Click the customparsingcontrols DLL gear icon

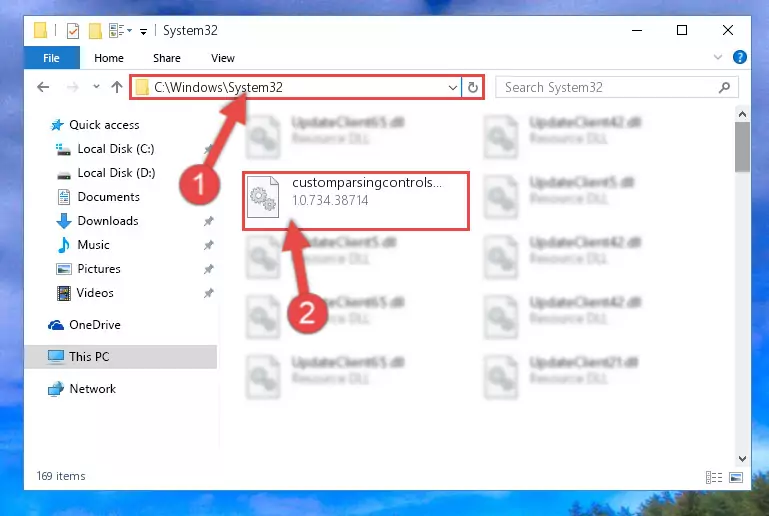pos(263,197)
